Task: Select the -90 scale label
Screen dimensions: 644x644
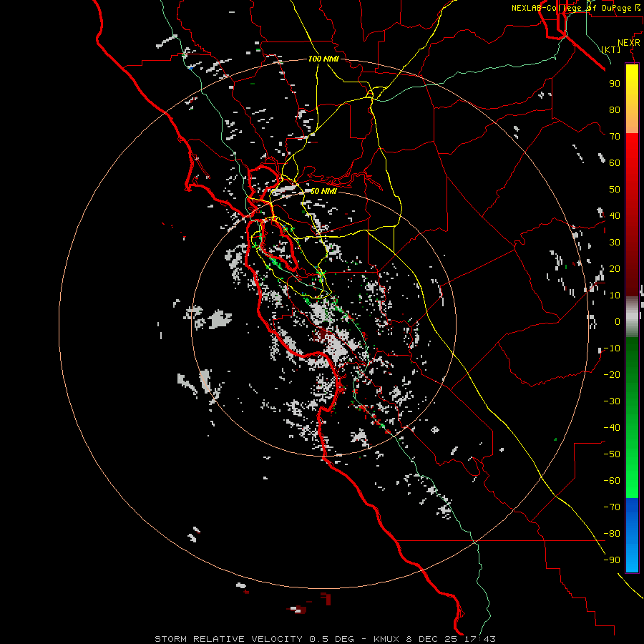Action: click(x=612, y=560)
